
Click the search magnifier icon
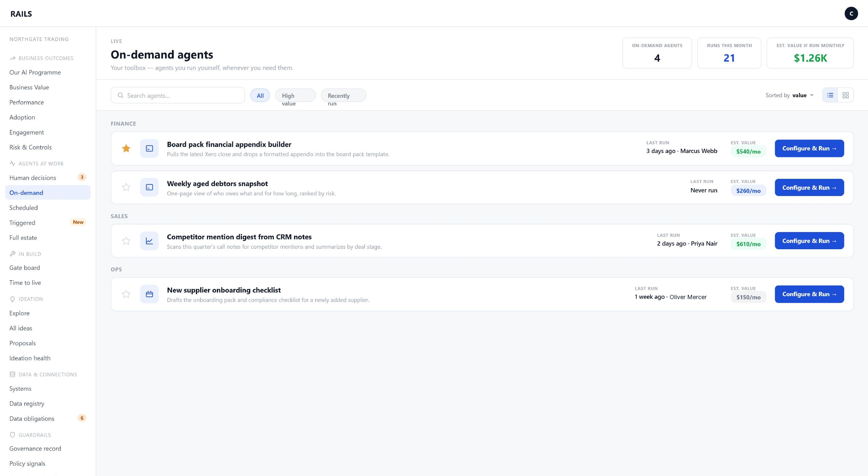click(120, 95)
